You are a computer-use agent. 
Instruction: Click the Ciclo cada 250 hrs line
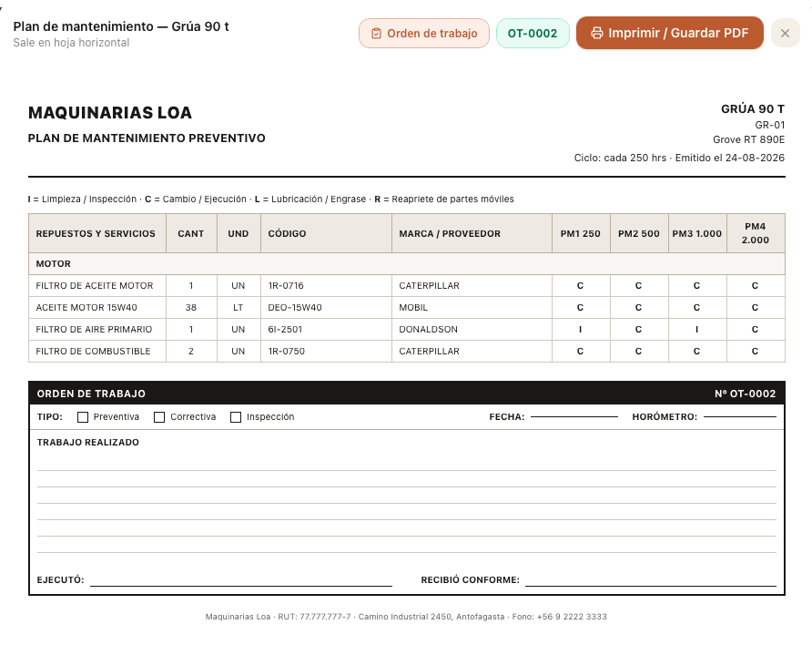[x=679, y=158]
